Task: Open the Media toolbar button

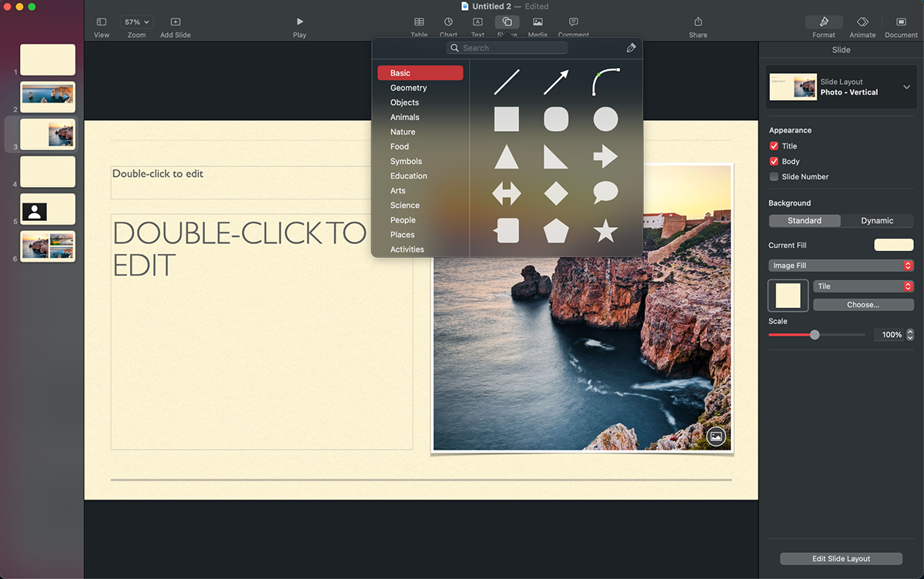Action: click(x=537, y=27)
